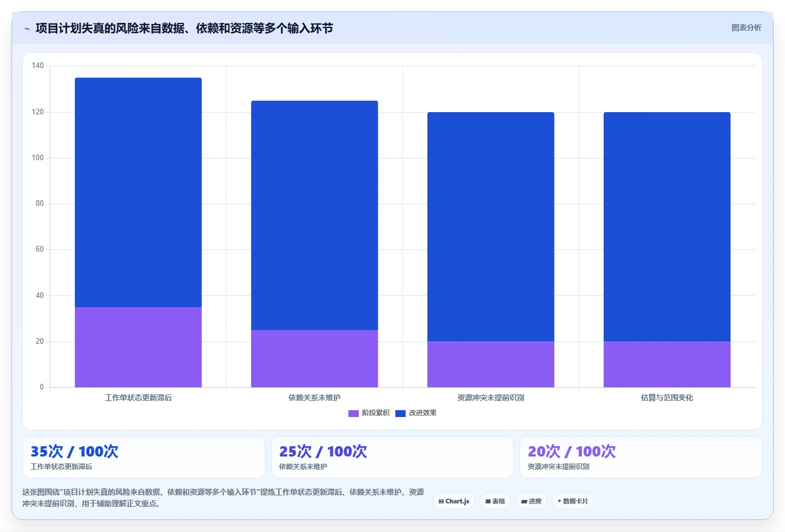
Task: Select the 表格 tag chip
Action: pos(495,501)
